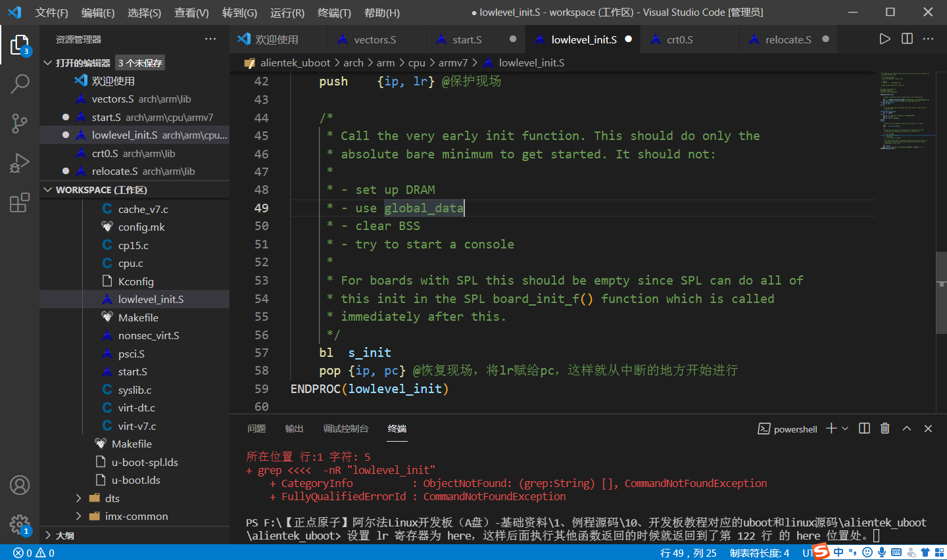Open nonsec_virt.S in the workspace tree
The width and height of the screenshot is (947, 560).
[134, 335]
